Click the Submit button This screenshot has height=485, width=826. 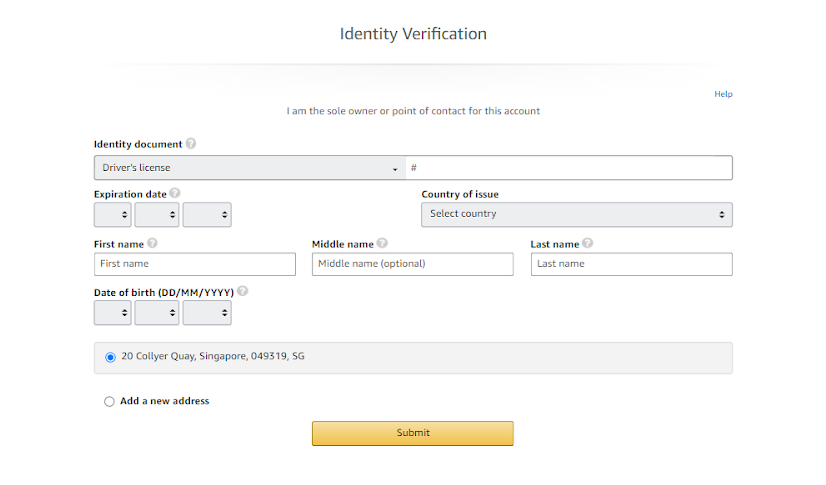pyautogui.click(x=413, y=433)
